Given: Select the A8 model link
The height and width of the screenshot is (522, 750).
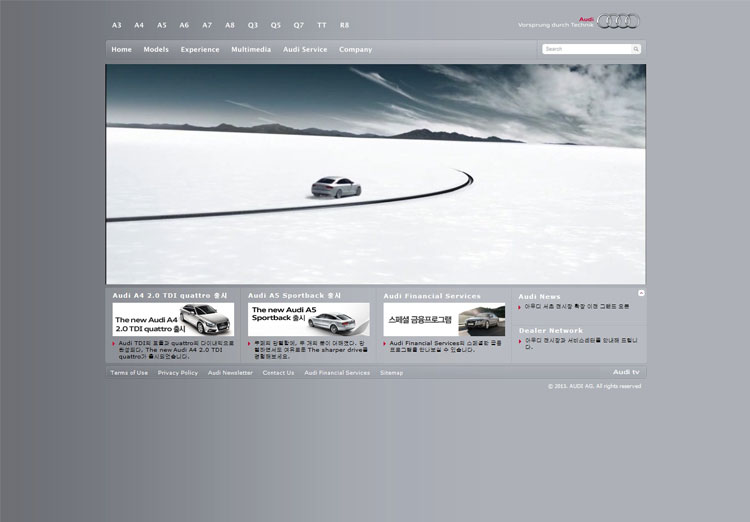Looking at the screenshot, I should 230,25.
